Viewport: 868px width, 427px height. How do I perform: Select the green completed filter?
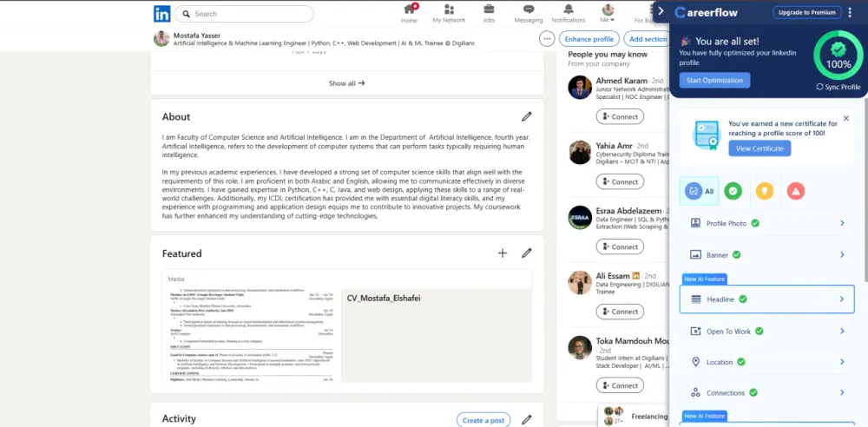click(733, 191)
